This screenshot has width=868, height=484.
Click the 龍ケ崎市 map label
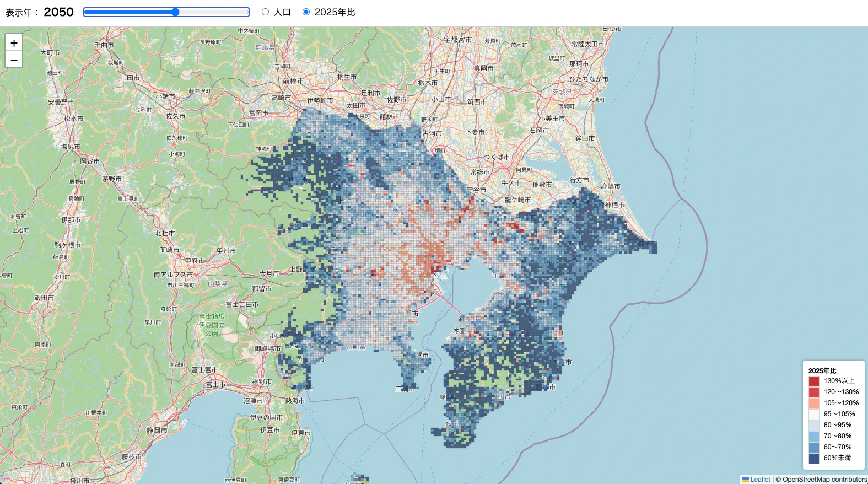click(x=517, y=200)
